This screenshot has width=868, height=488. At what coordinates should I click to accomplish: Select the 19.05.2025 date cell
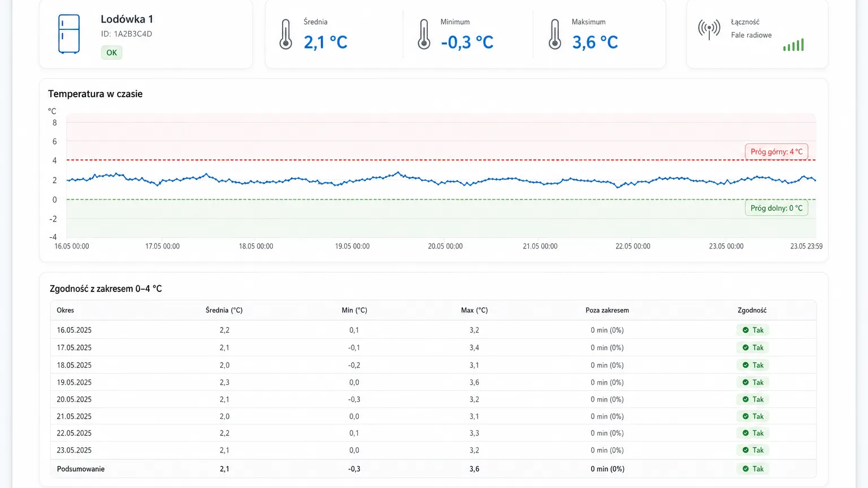point(74,382)
